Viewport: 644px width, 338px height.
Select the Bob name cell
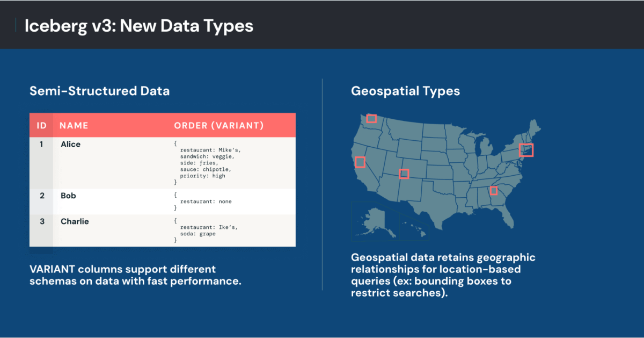pos(68,196)
